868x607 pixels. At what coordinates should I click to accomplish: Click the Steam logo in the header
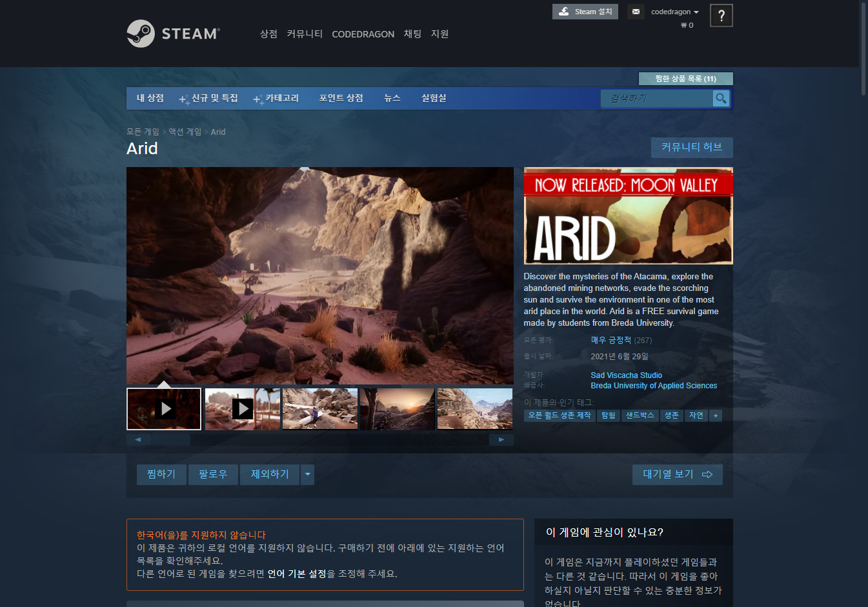click(173, 34)
